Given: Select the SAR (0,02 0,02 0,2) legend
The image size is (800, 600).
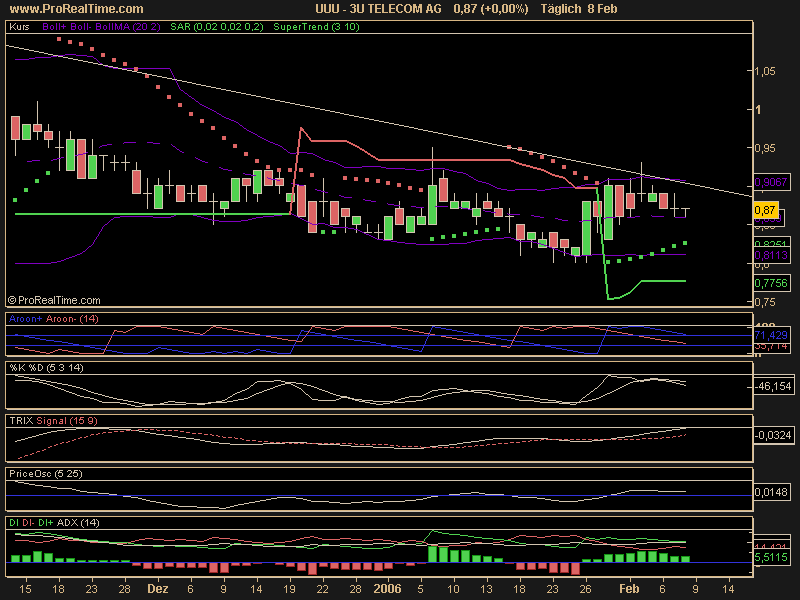Looking at the screenshot, I should (217, 27).
